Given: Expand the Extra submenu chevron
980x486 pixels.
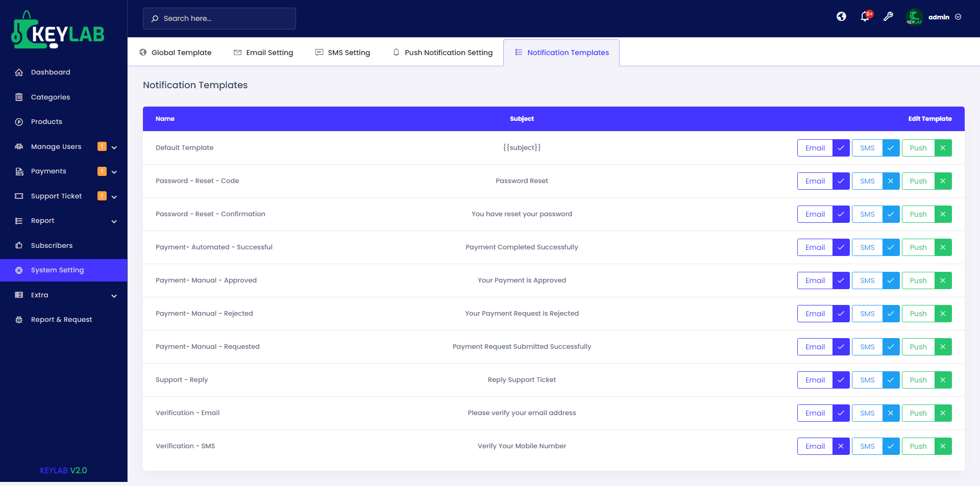Looking at the screenshot, I should 114,296.
